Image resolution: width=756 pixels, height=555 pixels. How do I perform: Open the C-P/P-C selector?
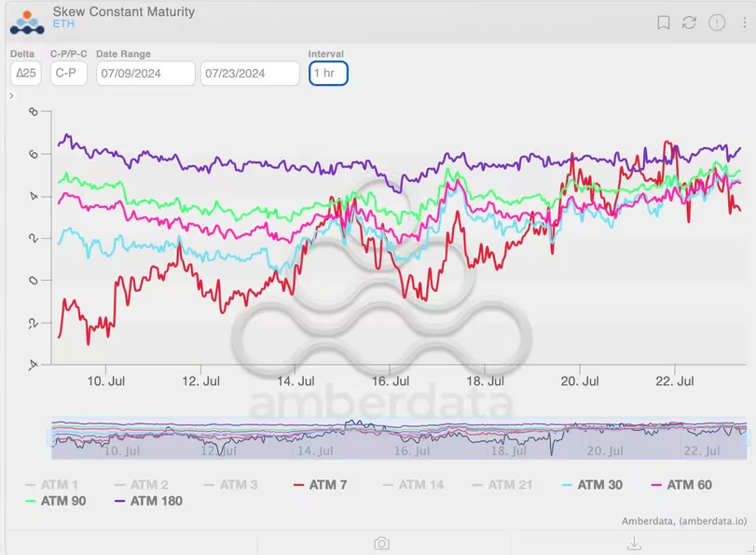(x=68, y=74)
